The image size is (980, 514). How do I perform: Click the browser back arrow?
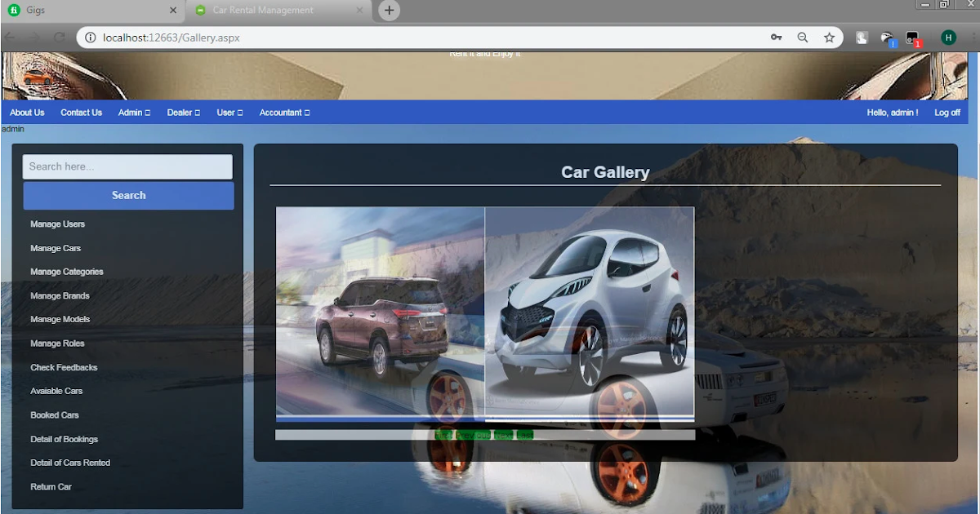9,37
